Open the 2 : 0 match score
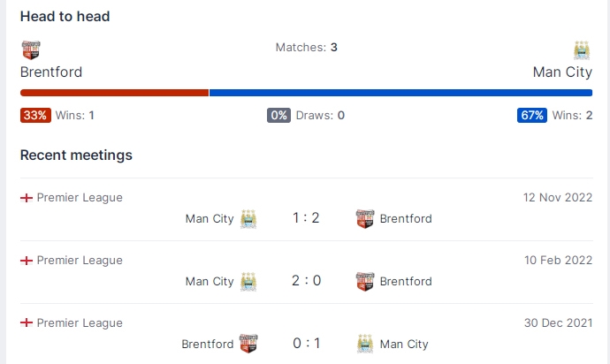The image size is (610, 364). (x=306, y=280)
